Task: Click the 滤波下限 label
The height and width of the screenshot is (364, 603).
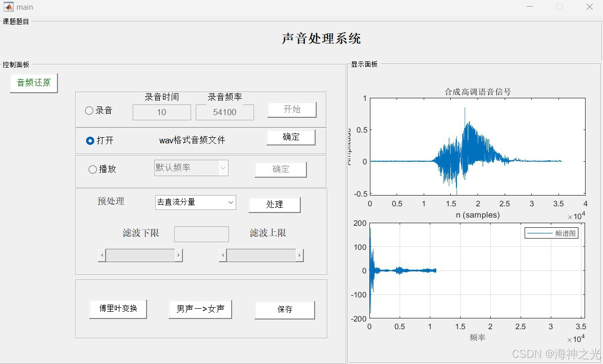Action: [141, 233]
